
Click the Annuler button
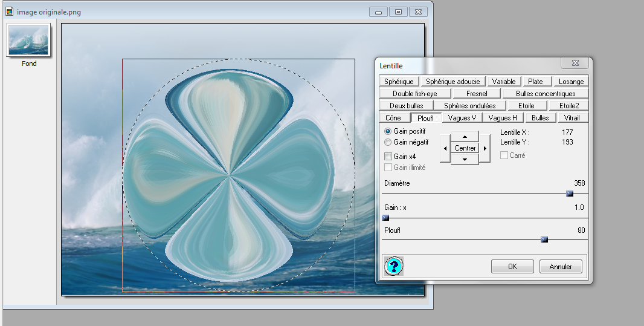coord(561,266)
